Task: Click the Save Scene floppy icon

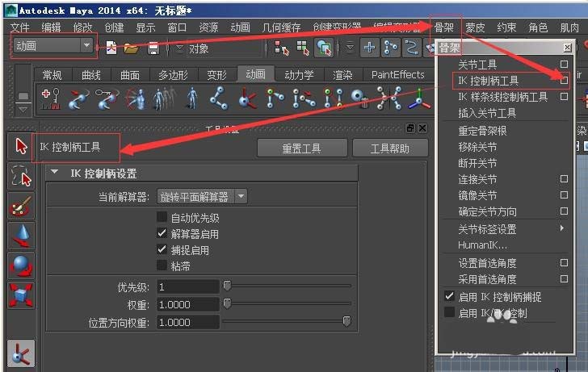Action: click(x=153, y=48)
